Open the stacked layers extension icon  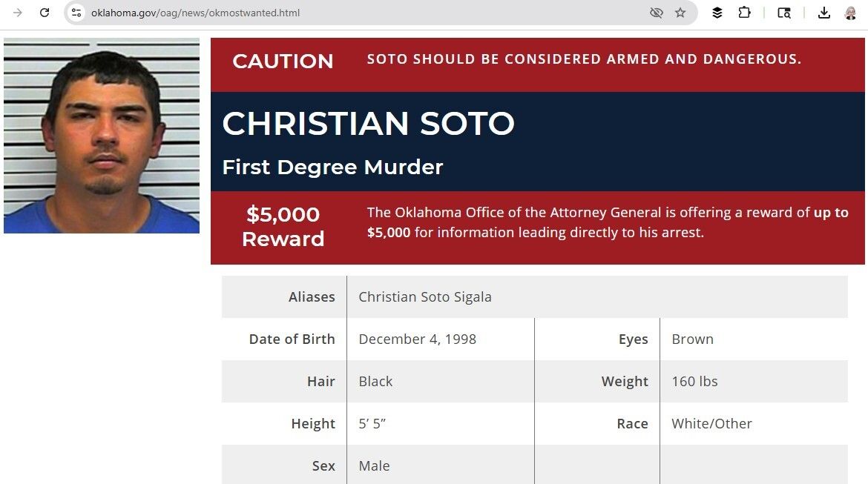pyautogui.click(x=717, y=13)
